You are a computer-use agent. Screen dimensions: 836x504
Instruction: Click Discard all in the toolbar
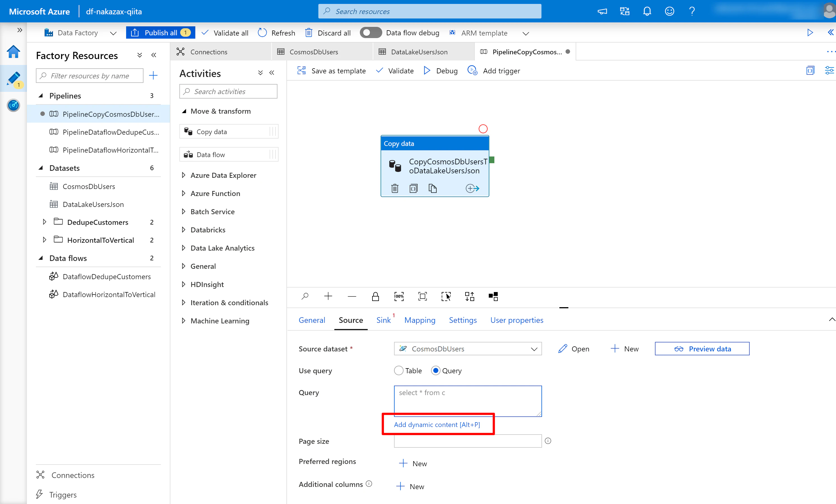328,33
